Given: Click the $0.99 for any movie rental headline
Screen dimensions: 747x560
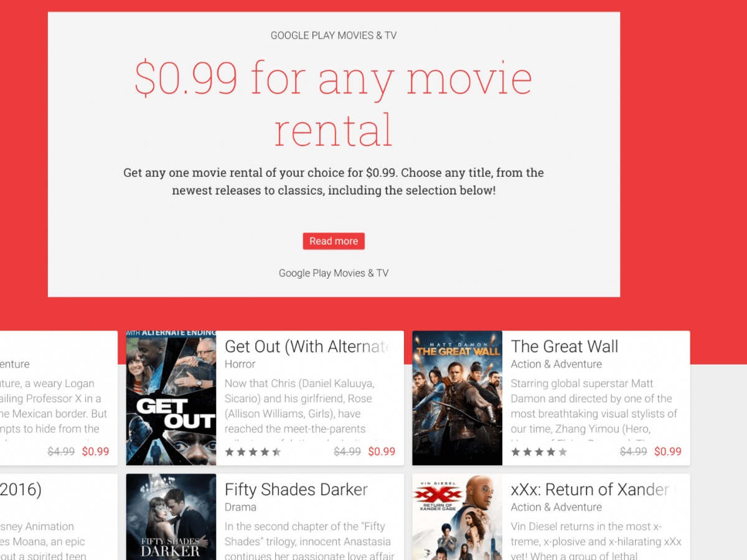Looking at the screenshot, I should pos(334,103).
